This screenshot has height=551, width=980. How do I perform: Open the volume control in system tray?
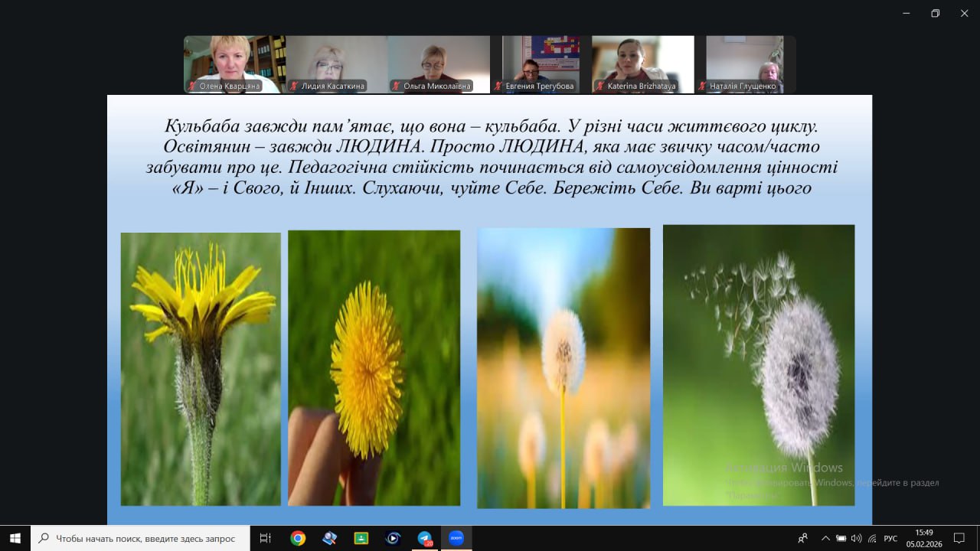coord(856,538)
